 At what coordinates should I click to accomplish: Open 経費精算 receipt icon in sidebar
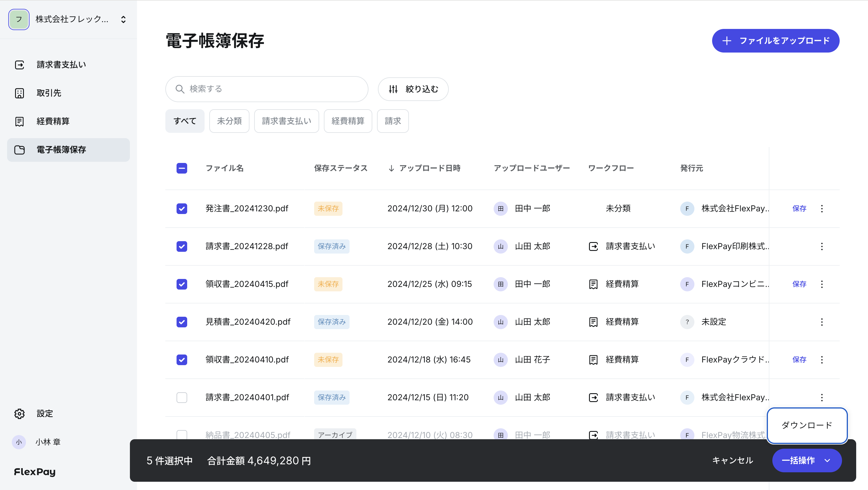tap(19, 121)
